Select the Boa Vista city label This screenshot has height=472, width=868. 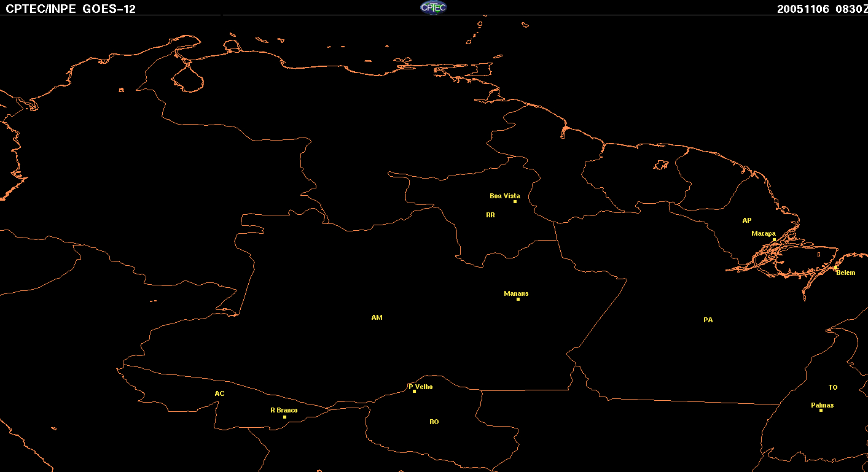[x=504, y=196]
